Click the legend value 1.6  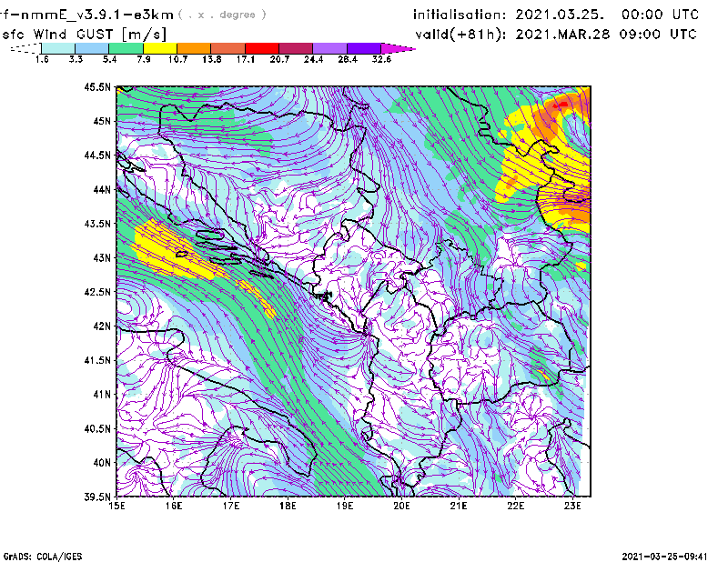tap(42, 59)
